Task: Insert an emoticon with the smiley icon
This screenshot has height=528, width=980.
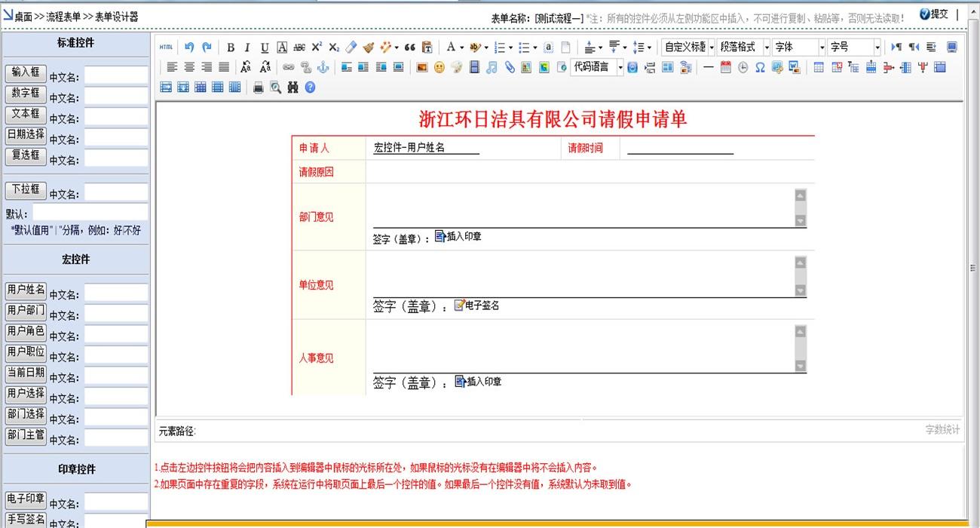Action: click(439, 67)
